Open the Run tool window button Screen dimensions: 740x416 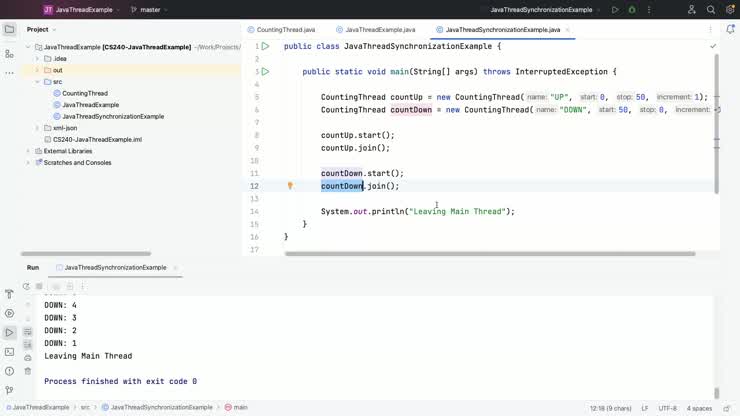9,333
